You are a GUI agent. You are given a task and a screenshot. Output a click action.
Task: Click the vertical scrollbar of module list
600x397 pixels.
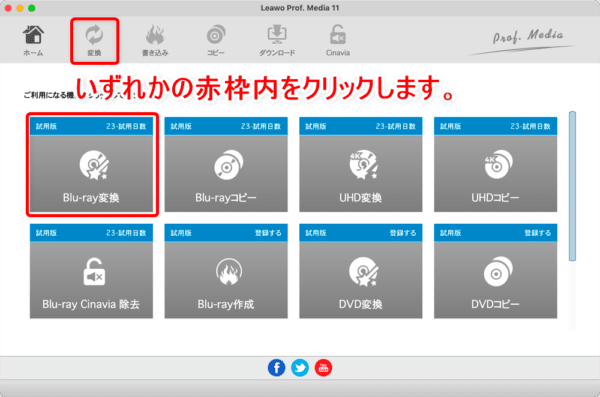pyautogui.click(x=572, y=186)
